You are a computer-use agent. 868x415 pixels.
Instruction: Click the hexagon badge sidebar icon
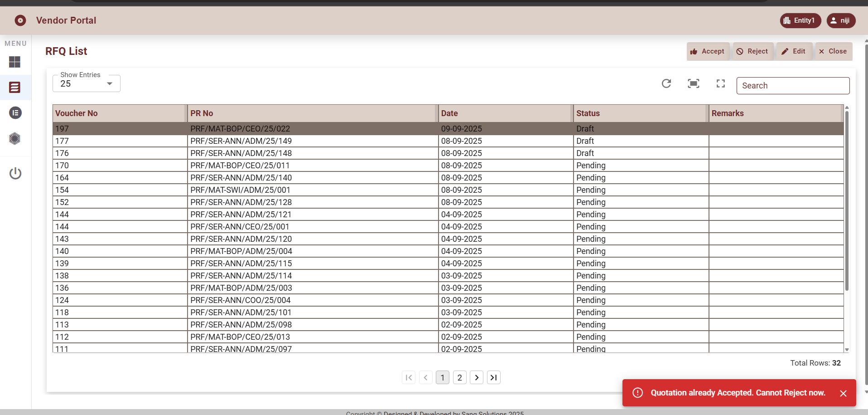point(15,139)
